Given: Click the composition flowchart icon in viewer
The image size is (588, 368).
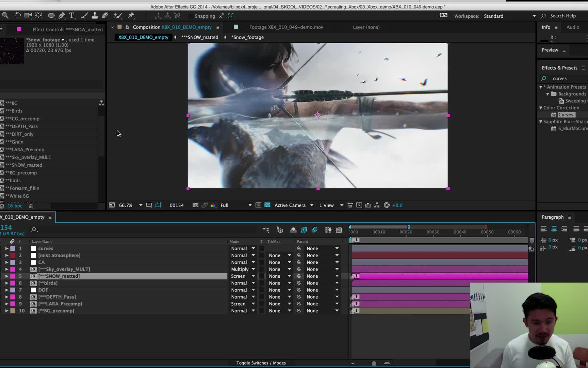Looking at the screenshot, I should (377, 205).
